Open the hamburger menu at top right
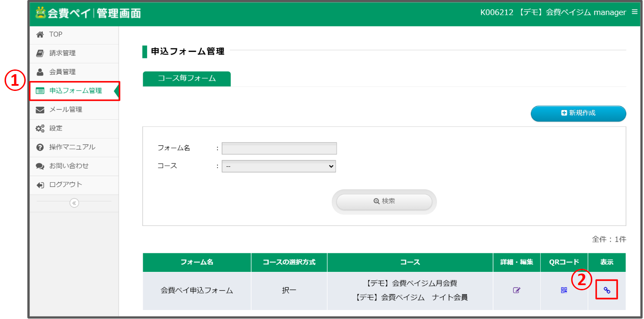The height and width of the screenshot is (319, 644). (x=635, y=12)
